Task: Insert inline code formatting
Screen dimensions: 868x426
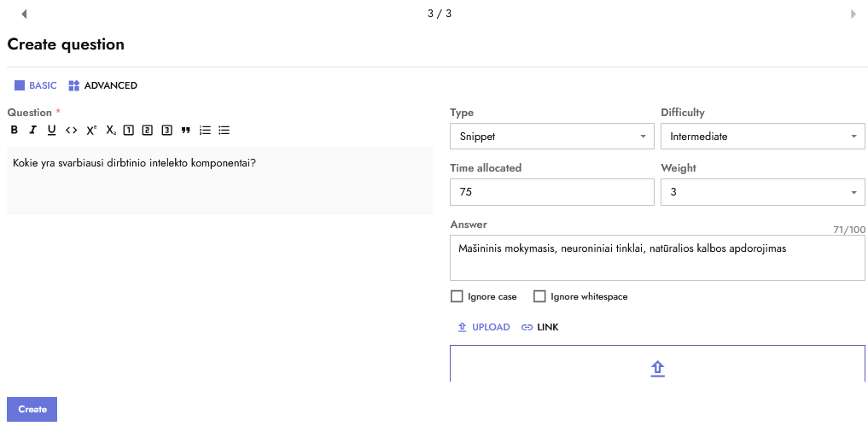Action: [x=71, y=131]
